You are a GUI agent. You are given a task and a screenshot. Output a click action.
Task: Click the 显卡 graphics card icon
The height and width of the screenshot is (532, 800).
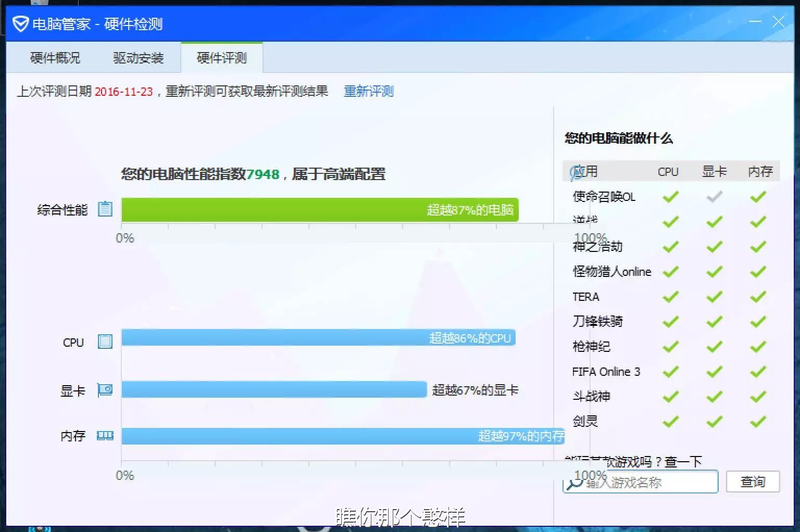[105, 390]
